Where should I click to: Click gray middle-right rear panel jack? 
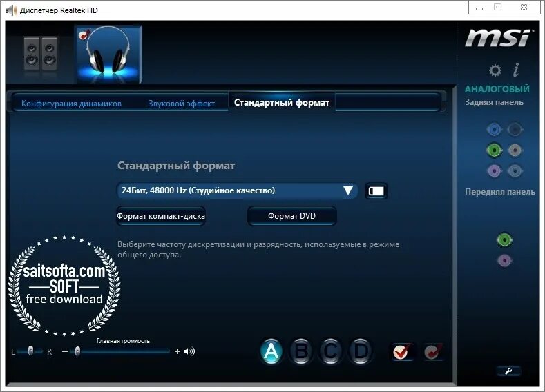pyautogui.click(x=515, y=150)
